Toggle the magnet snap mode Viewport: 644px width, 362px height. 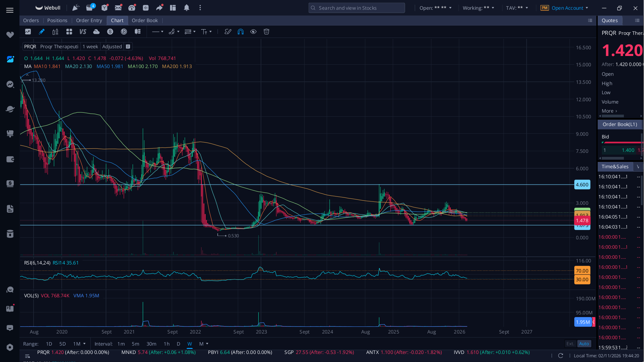coord(240,32)
